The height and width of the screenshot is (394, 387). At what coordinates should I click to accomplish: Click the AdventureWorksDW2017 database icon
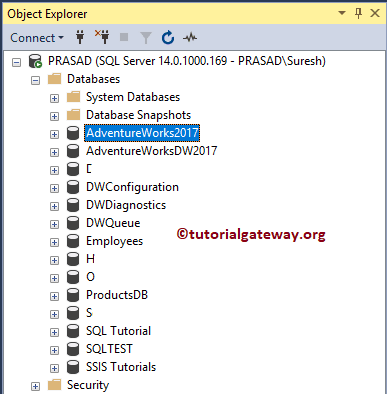pos(73,151)
